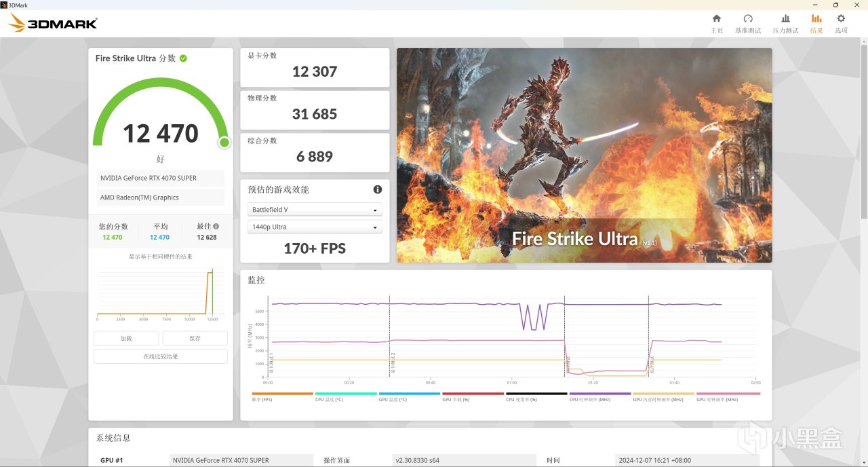Toggle GPU 温度 blue legend series
The width and height of the screenshot is (868, 467).
coord(409,396)
